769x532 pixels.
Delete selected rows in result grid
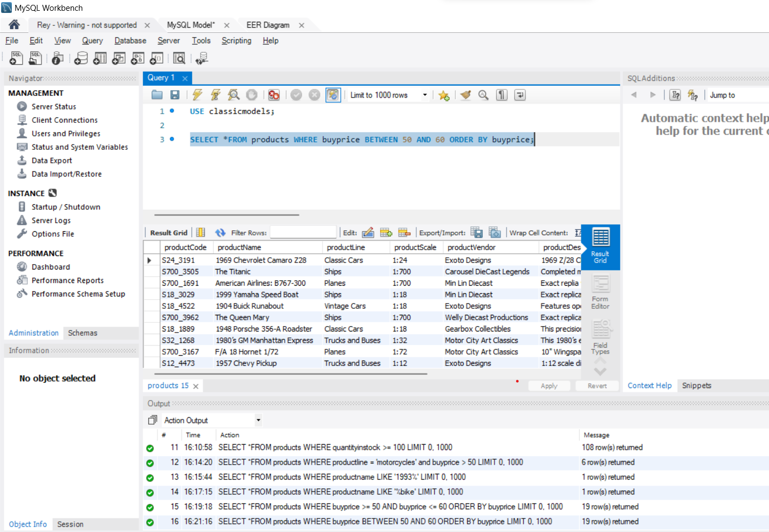click(404, 232)
